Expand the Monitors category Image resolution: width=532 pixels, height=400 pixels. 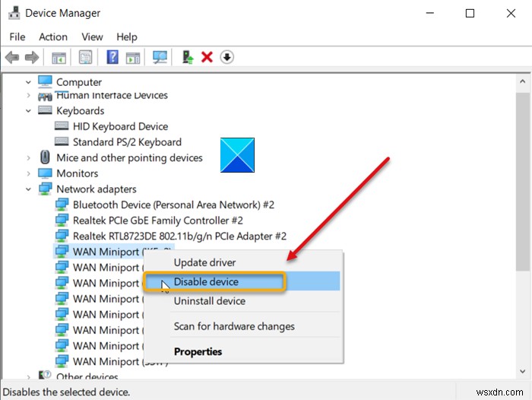click(x=29, y=173)
